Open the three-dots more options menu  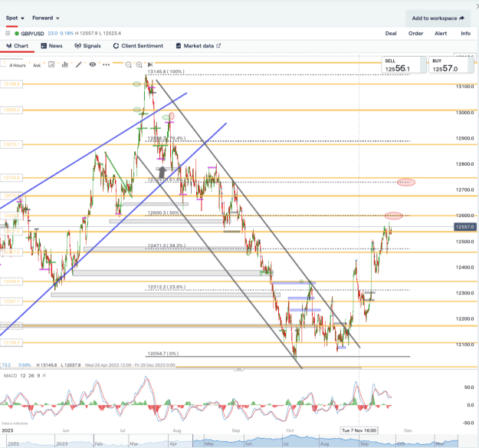[x=106, y=65]
